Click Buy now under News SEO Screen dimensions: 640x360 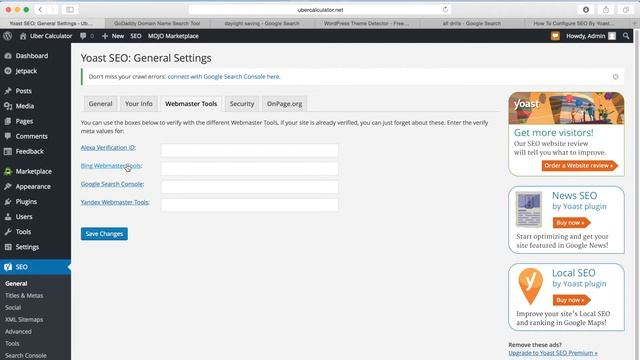(x=571, y=222)
